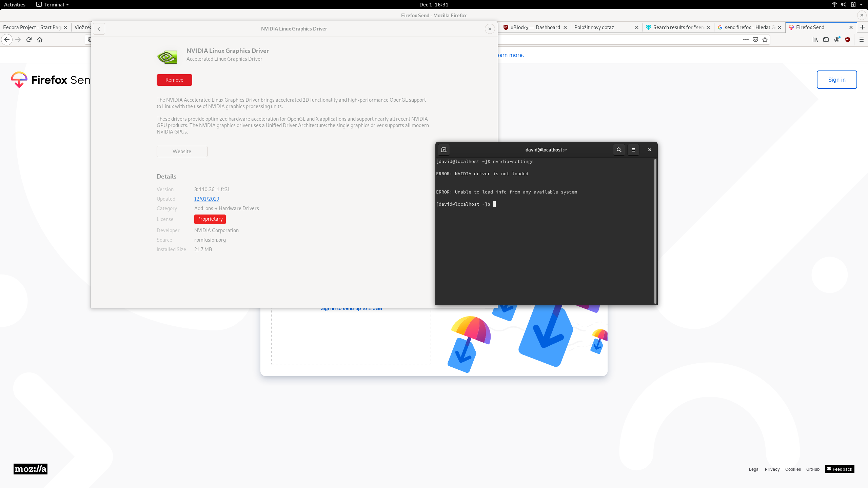Open Firefox Account icon
Screen dimensions: 868x488
point(837,40)
